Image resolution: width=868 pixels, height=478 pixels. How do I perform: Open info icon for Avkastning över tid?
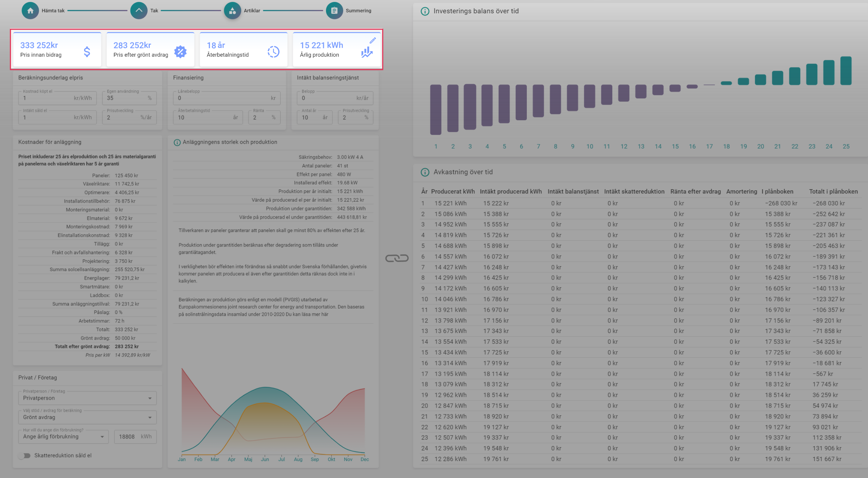[x=425, y=172]
